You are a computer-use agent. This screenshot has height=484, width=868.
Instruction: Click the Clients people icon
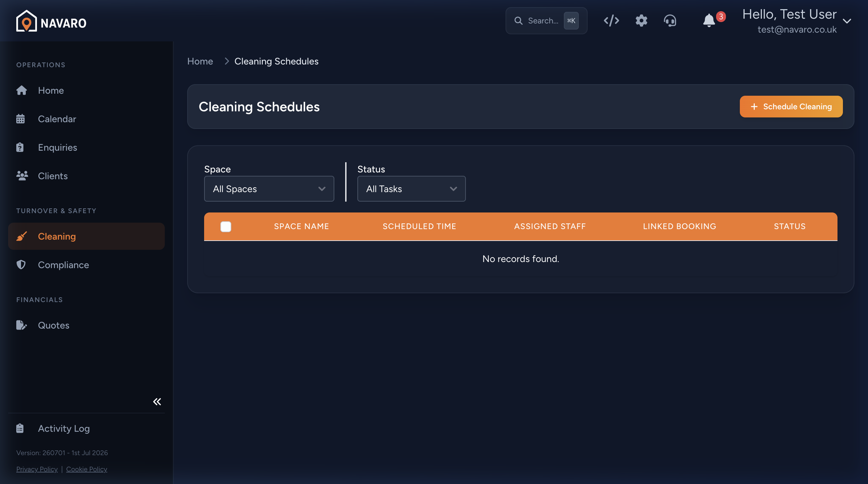coord(22,176)
